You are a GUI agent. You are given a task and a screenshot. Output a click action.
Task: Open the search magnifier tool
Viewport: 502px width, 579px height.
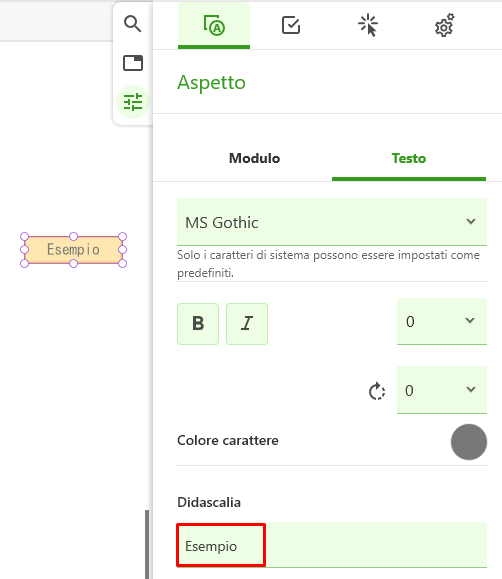[x=132, y=24]
